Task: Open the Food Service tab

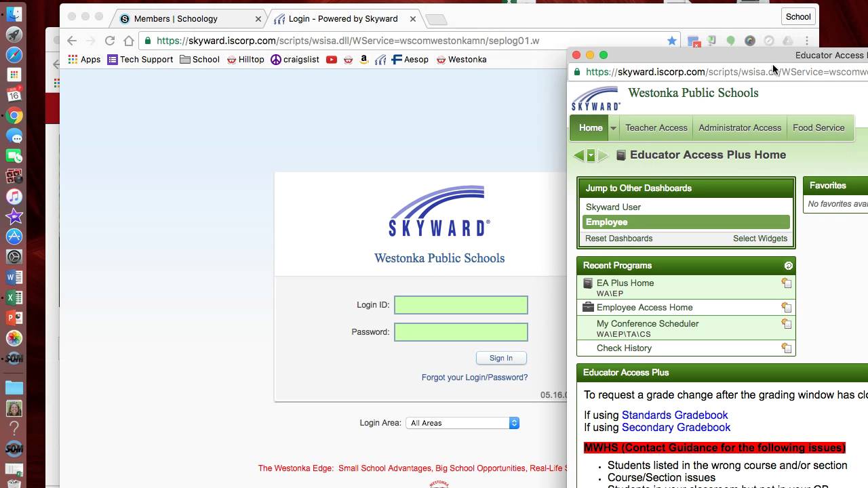Action: point(818,128)
